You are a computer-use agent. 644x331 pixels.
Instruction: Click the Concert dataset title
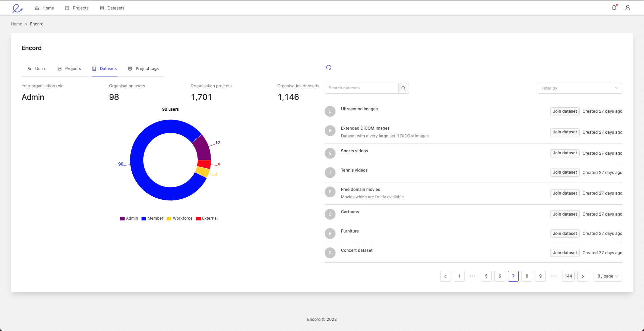[x=357, y=250]
